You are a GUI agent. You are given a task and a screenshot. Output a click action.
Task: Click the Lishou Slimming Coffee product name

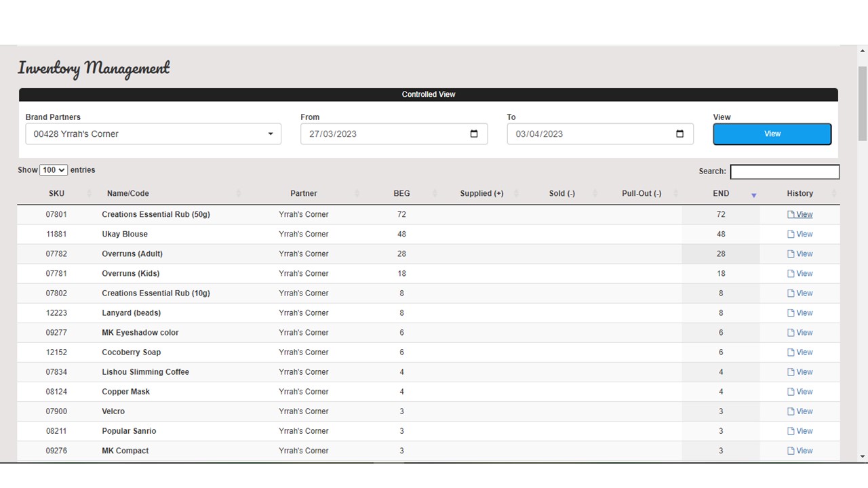click(146, 372)
